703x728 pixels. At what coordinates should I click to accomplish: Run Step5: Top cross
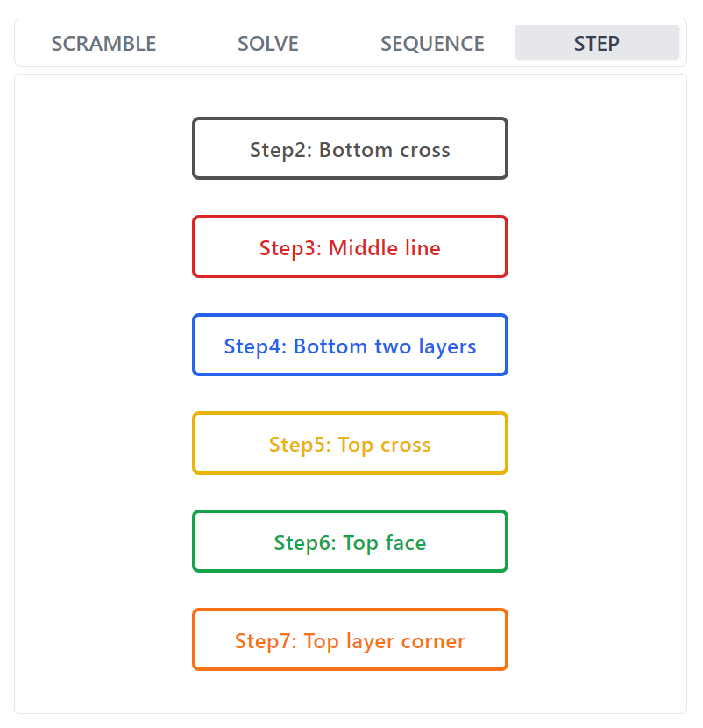350,444
